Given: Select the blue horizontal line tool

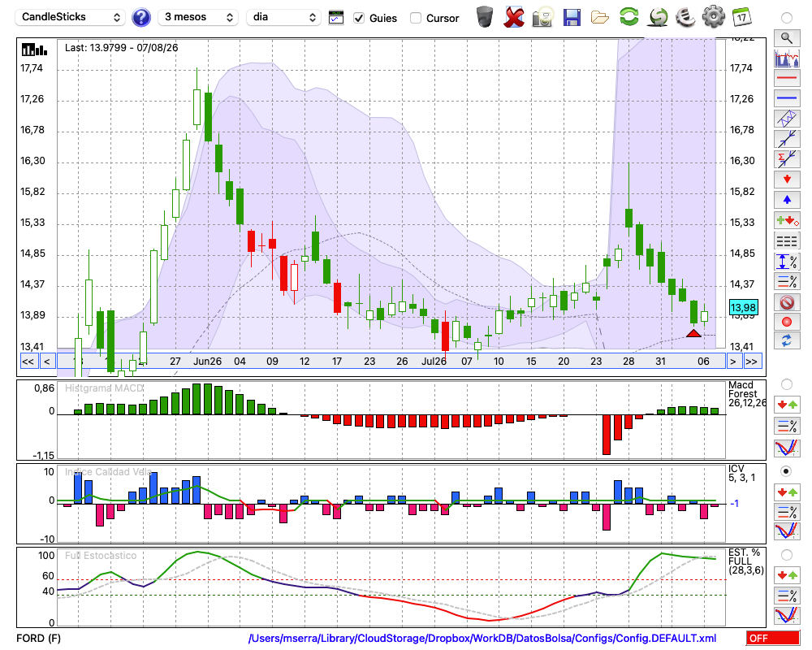Looking at the screenshot, I should 787,98.
